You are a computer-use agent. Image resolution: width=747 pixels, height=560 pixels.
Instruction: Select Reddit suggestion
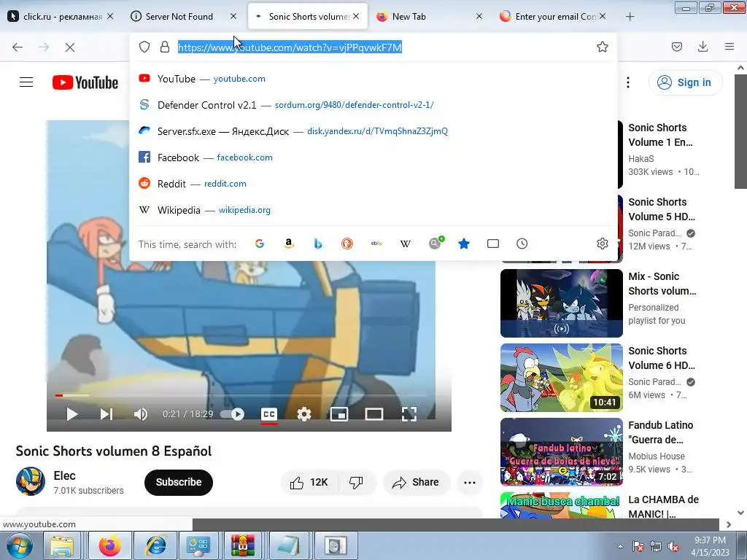tap(373, 183)
